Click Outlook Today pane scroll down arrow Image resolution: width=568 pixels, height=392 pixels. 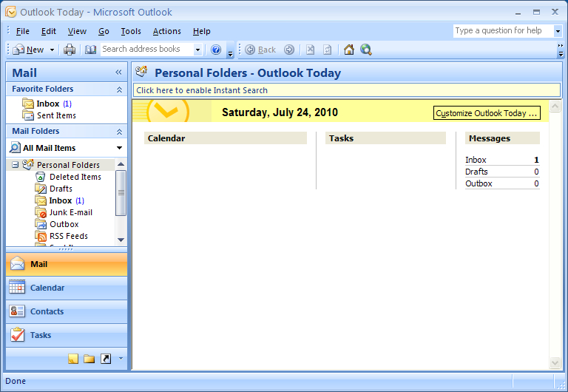(x=555, y=362)
